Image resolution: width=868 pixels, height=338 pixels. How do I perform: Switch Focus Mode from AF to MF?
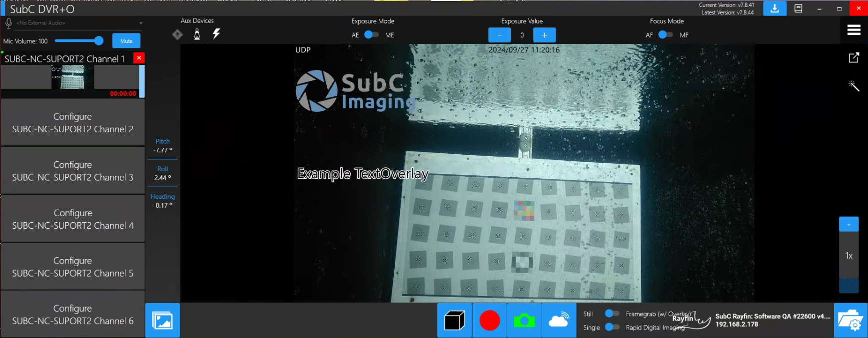(x=665, y=35)
